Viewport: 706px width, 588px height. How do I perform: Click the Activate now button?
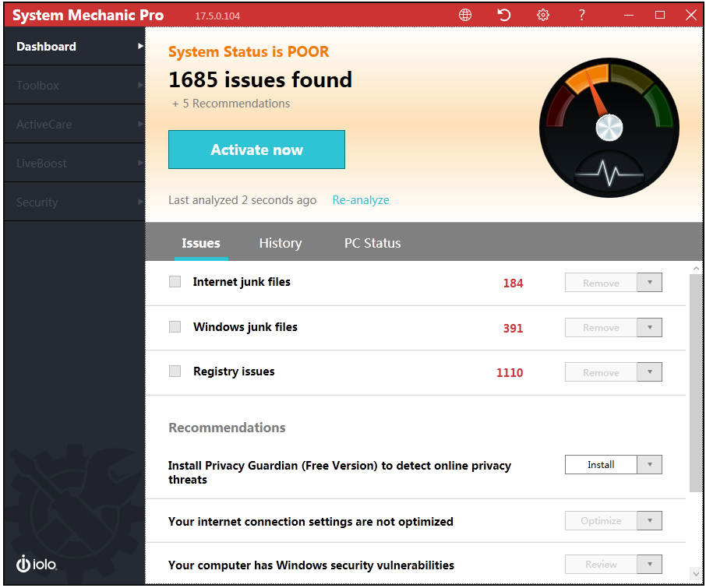[256, 150]
